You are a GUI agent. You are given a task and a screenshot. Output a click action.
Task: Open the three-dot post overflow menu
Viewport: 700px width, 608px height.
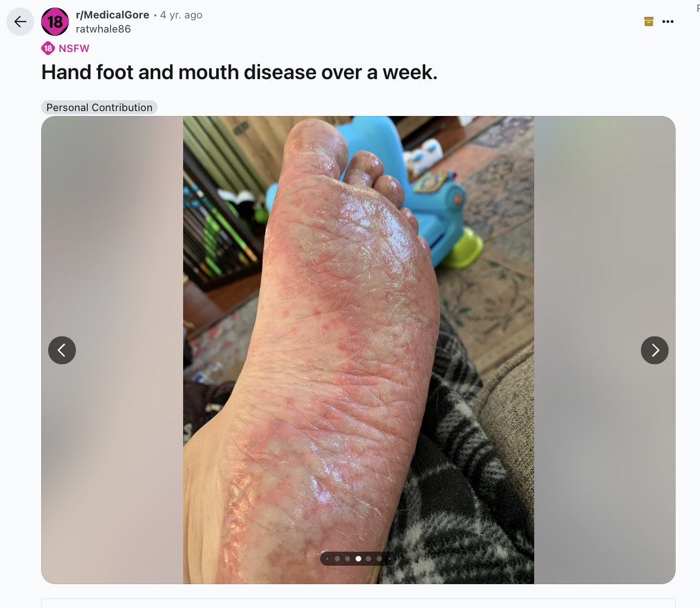click(x=668, y=22)
